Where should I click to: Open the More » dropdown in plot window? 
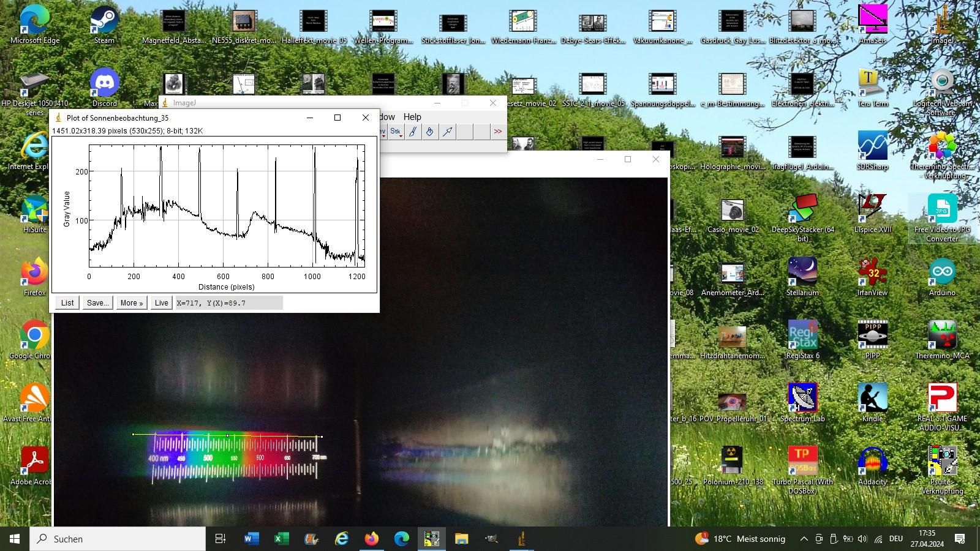pos(132,302)
